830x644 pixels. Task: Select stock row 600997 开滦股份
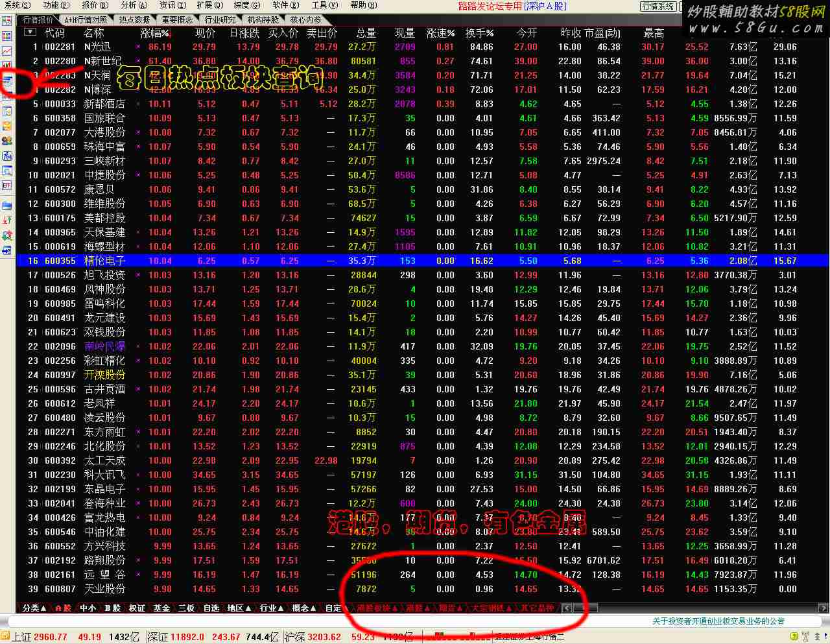(423, 375)
